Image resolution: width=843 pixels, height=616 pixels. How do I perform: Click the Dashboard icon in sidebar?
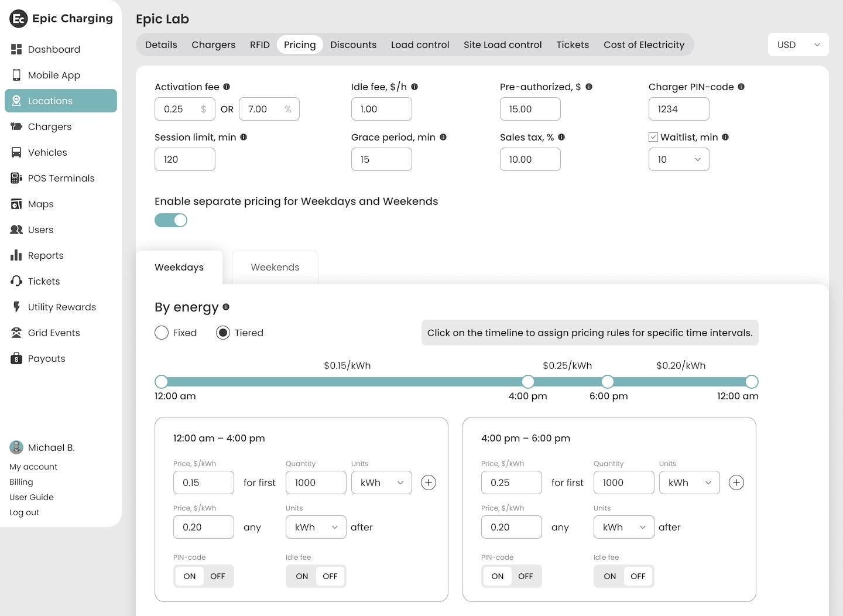point(16,49)
